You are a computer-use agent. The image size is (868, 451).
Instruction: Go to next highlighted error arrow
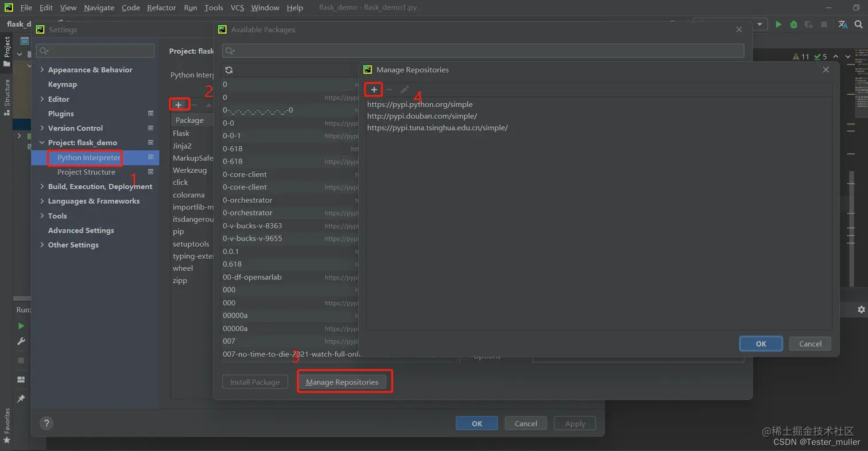pyautogui.click(x=848, y=56)
